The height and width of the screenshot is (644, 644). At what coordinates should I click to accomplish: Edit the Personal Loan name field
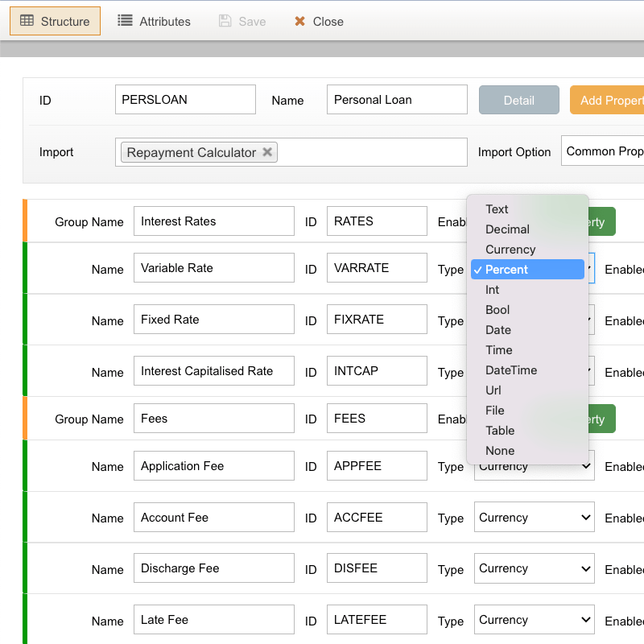click(x=397, y=100)
